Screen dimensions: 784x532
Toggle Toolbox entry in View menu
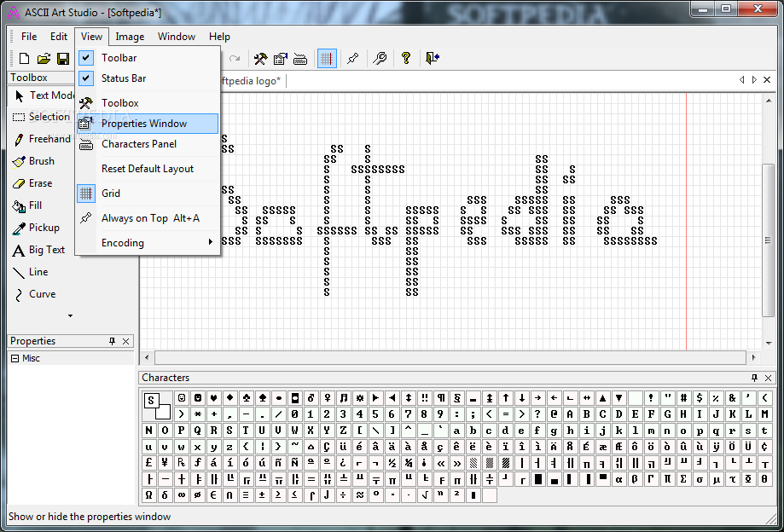point(148,103)
